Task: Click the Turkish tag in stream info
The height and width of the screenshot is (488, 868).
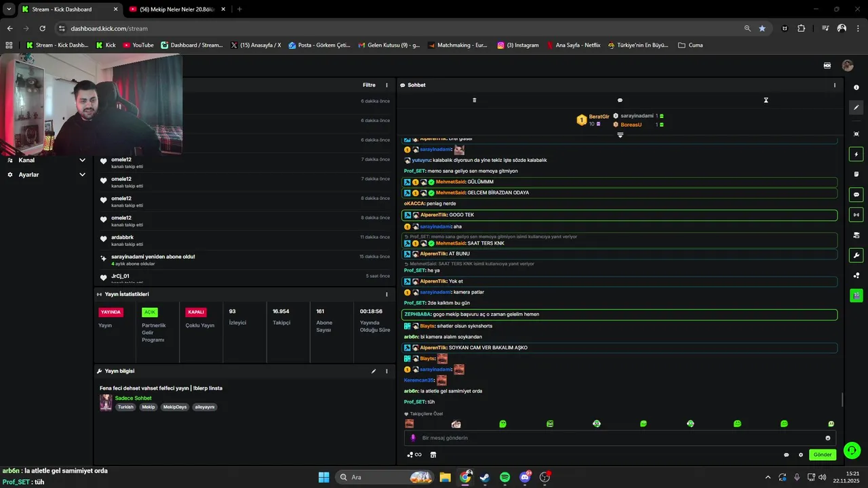Action: pos(125,407)
